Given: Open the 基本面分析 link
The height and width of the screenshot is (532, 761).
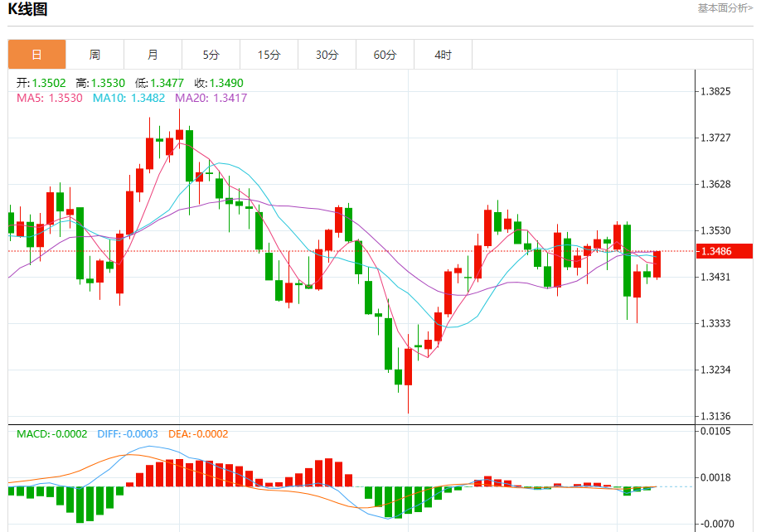Looking at the screenshot, I should coord(725,8).
